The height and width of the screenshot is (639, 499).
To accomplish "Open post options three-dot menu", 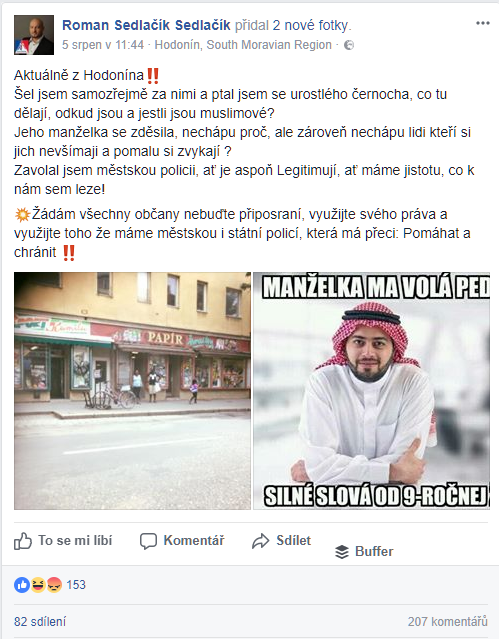I will tap(482, 23).
